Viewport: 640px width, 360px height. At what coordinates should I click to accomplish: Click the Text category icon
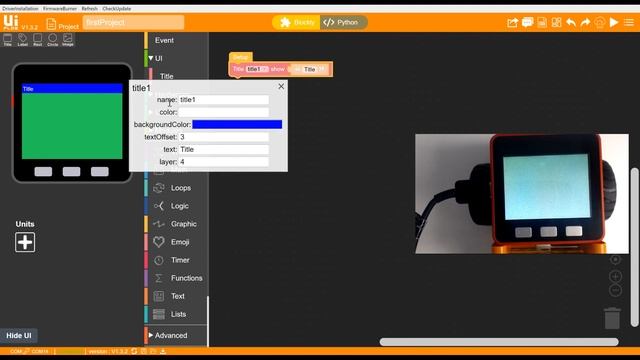pyautogui.click(x=159, y=296)
